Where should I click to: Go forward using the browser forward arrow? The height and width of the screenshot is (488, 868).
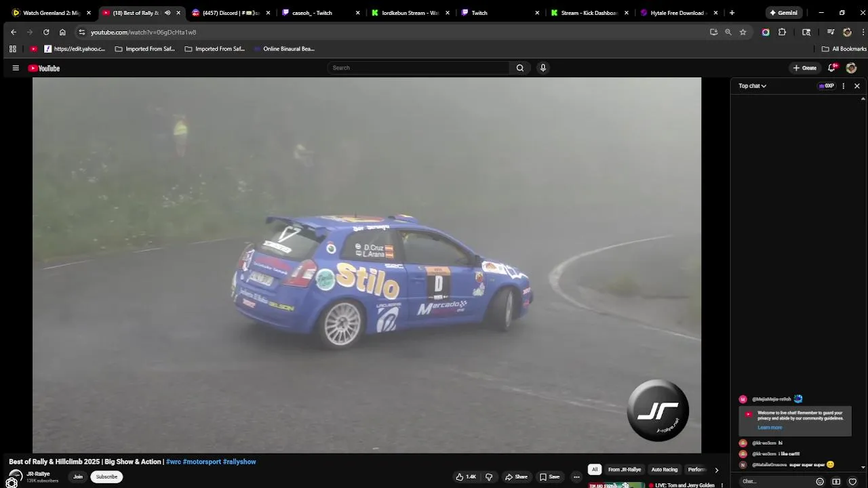coord(30,32)
